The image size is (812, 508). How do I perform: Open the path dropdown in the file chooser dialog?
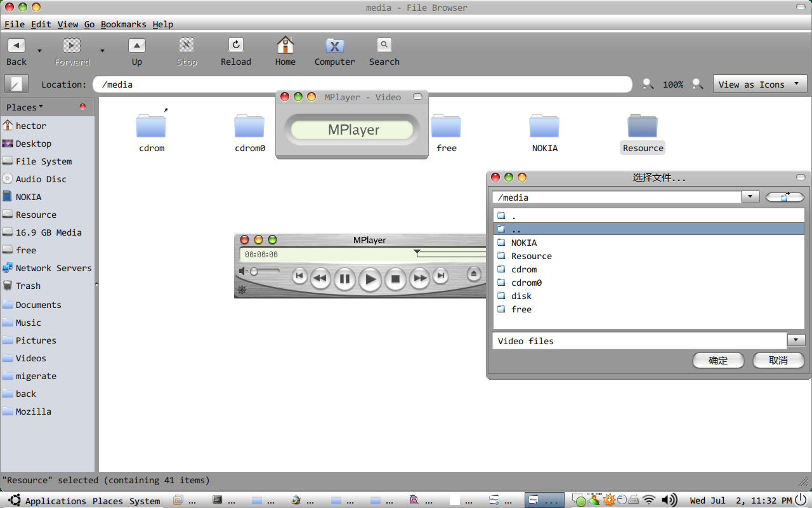[x=750, y=197]
